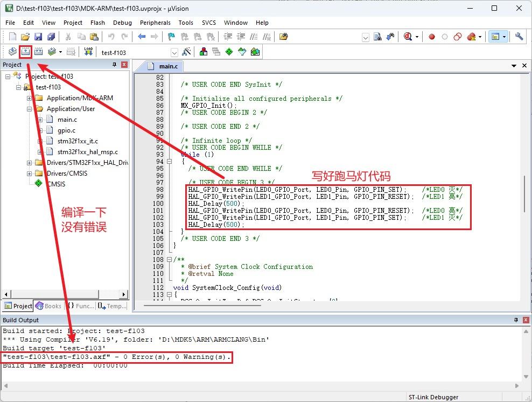The height and width of the screenshot is (402, 532).
Task: Paste from clipboard with the Paste icon
Action: (x=94, y=37)
